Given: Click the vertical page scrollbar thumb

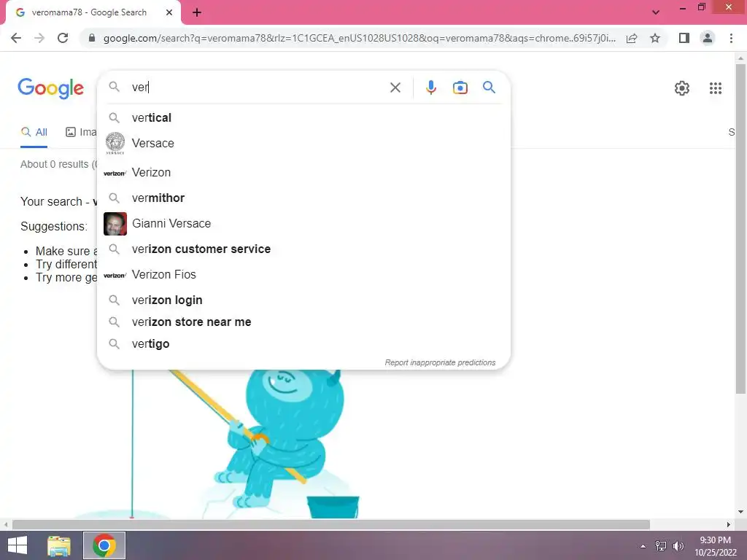Looking at the screenshot, I should click(x=740, y=228).
